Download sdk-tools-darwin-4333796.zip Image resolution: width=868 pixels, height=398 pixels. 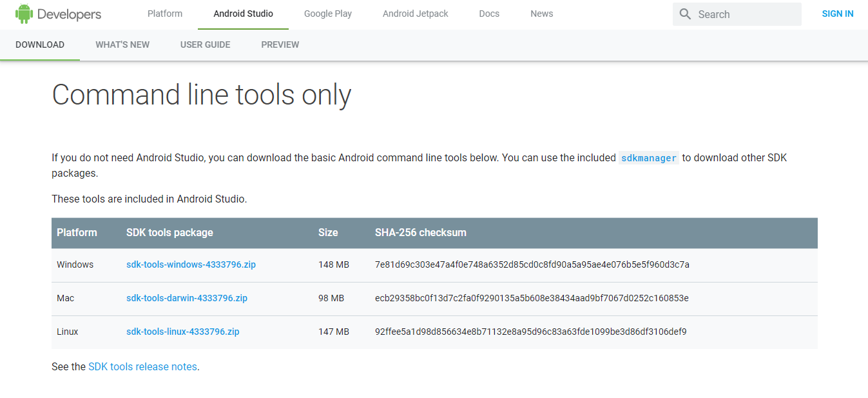187,298
